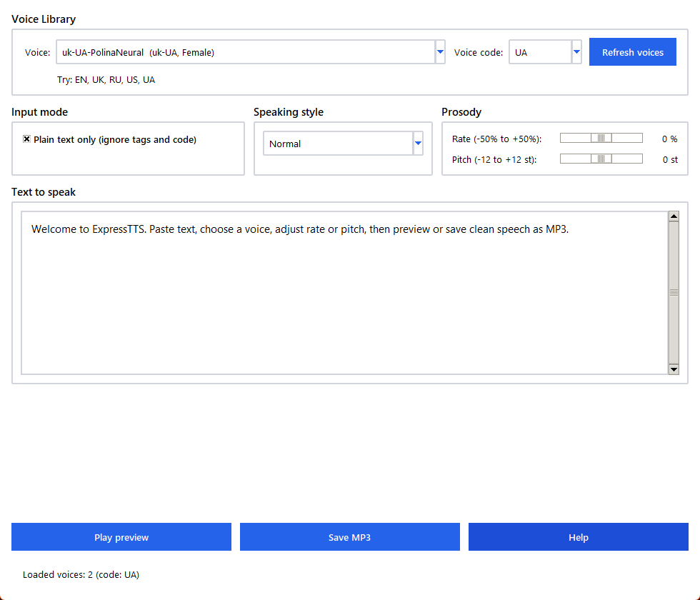Screen dimensions: 700x600
Task: Click the Rate slider thumb
Action: (x=601, y=139)
